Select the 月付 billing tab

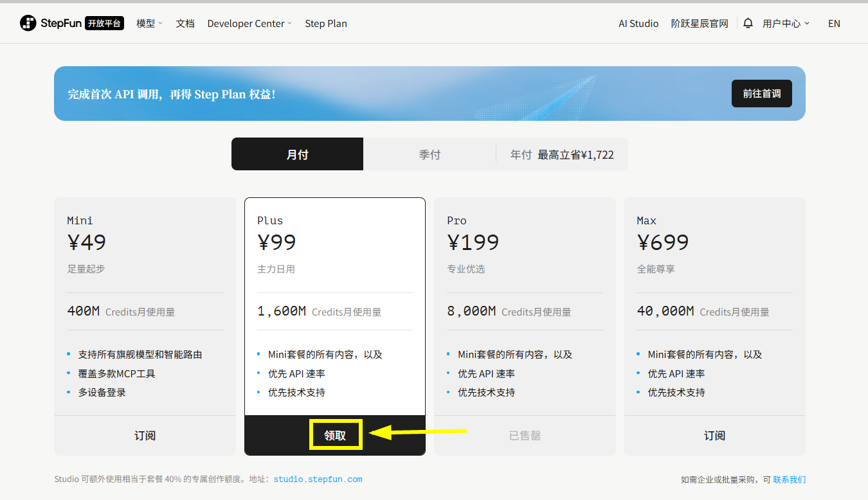pyautogui.click(x=297, y=154)
